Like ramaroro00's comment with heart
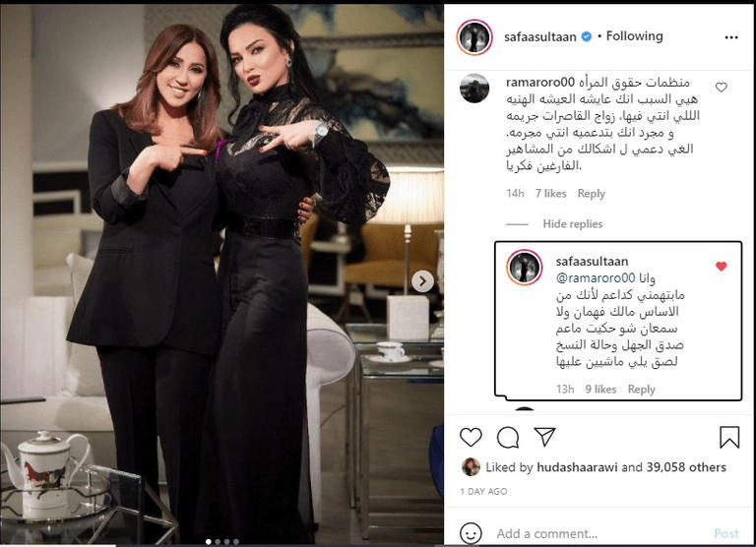Image resolution: width=756 pixels, height=547 pixels. click(721, 88)
